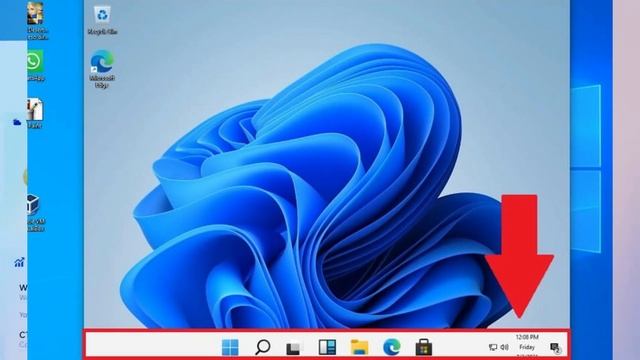Select the game character icon on host desktop
640x360 pixels.
(36, 20)
